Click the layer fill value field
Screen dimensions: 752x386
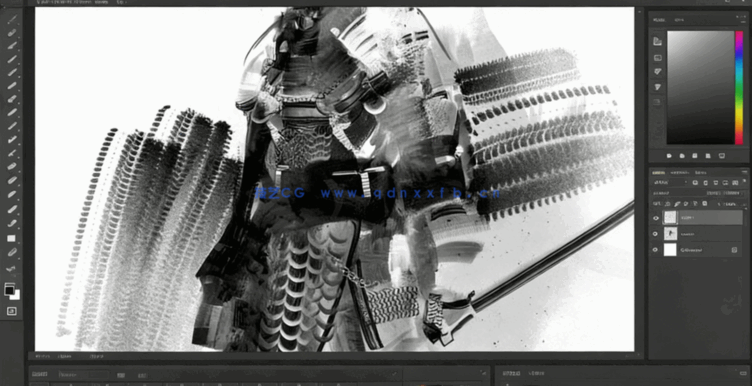point(731,204)
